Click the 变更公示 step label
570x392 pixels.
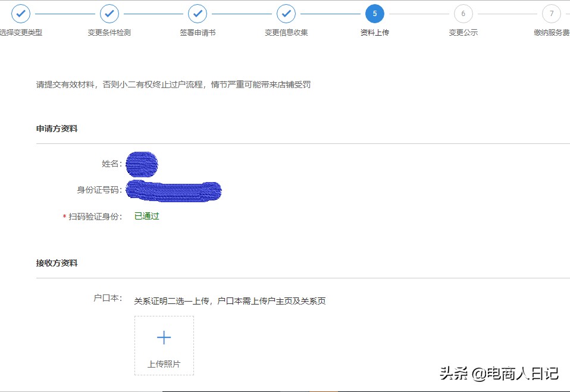(463, 33)
